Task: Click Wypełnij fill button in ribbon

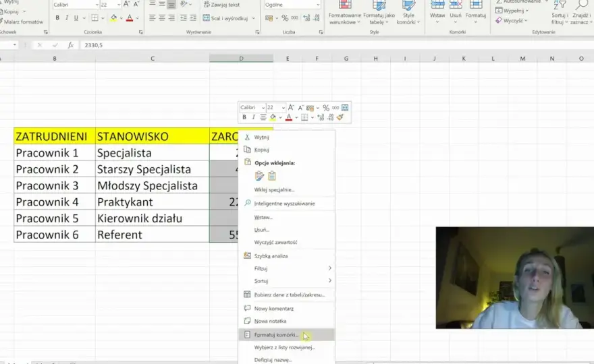Action: click(512, 11)
